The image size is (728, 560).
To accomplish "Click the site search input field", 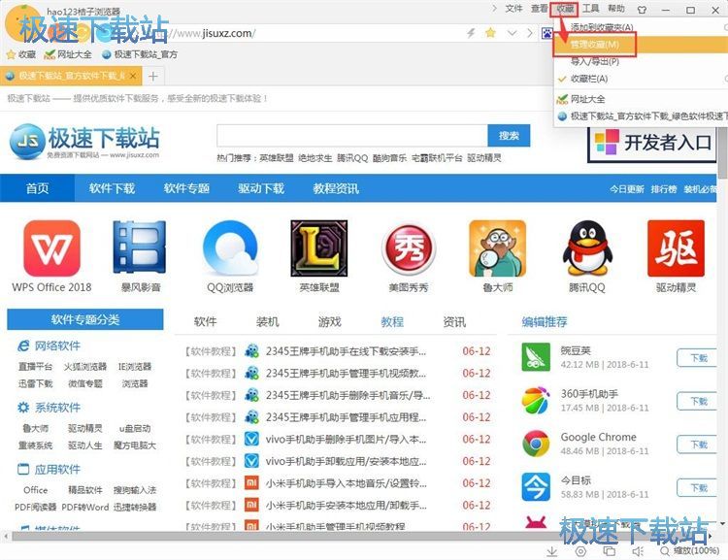I will [x=352, y=136].
